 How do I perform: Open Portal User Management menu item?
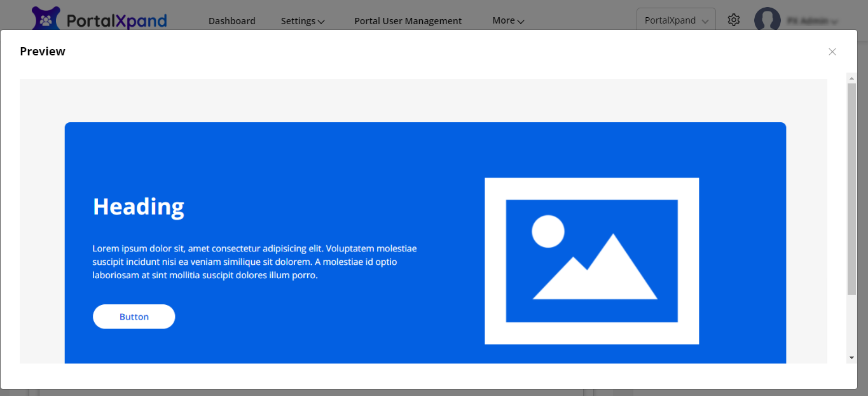[x=408, y=21]
